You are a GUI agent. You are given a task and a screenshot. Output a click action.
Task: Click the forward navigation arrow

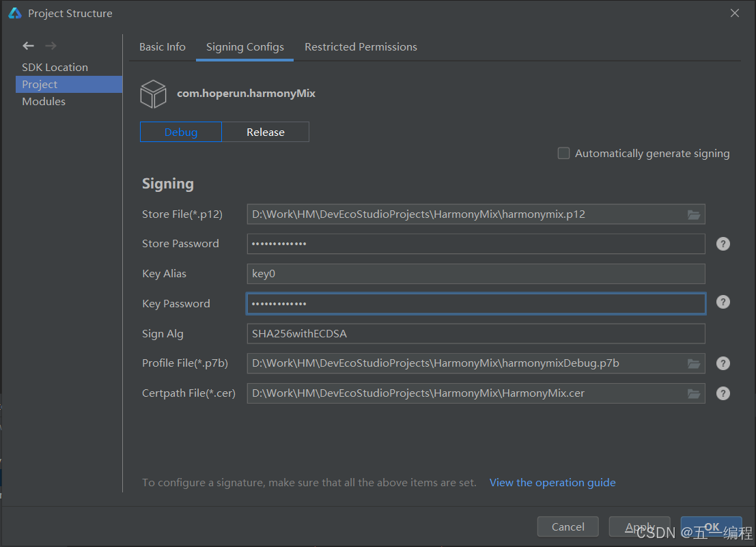coord(51,46)
